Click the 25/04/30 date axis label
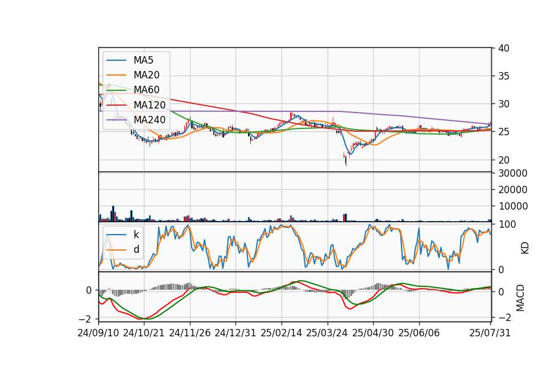Viewport: 546px width, 392px height. [373, 333]
